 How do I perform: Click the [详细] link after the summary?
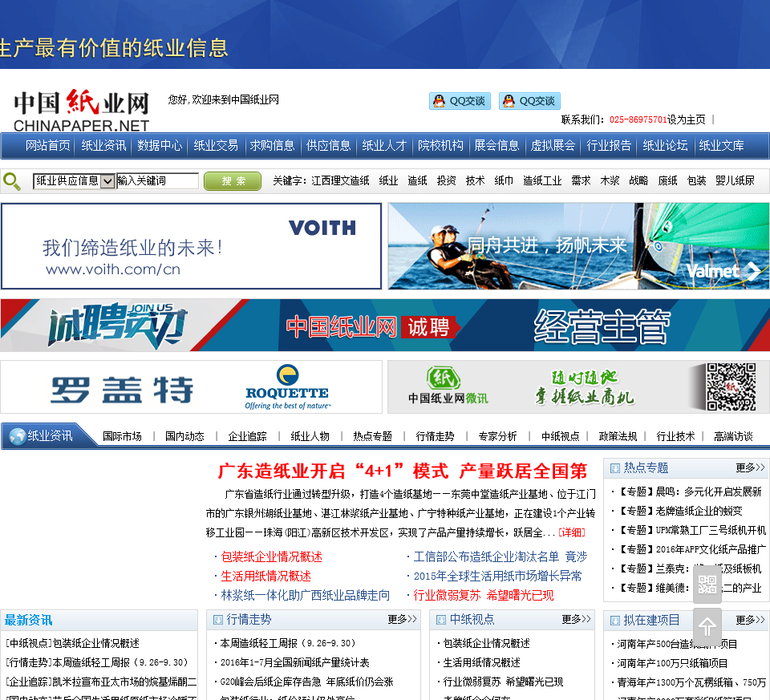coord(572,533)
